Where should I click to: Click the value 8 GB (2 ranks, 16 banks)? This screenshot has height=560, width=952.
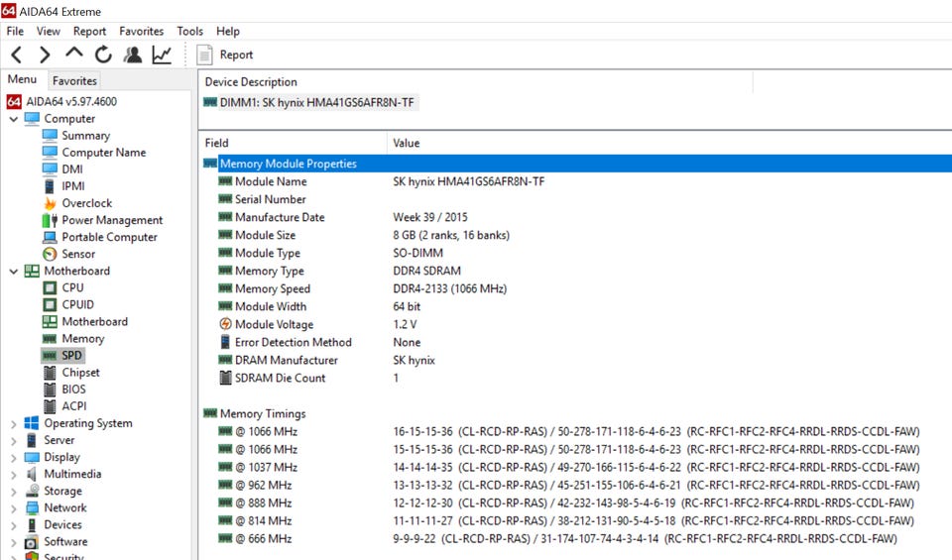[x=451, y=235]
